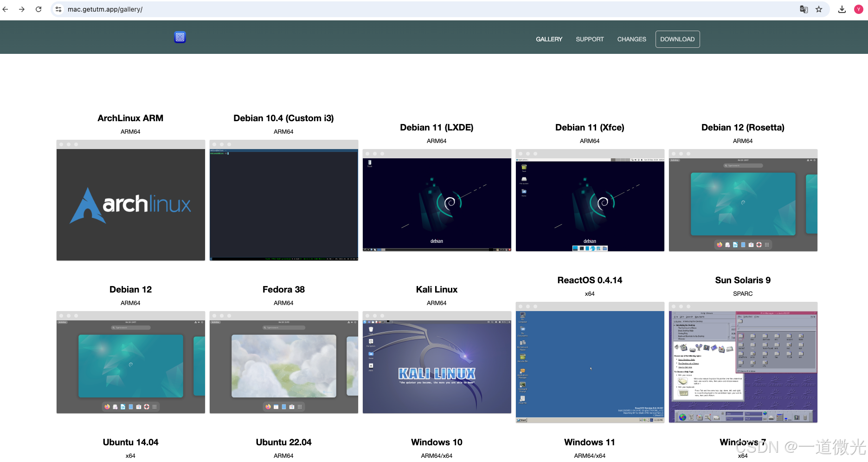
Task: Click x64 label under ReactOS 0.4.14
Action: [x=590, y=294]
